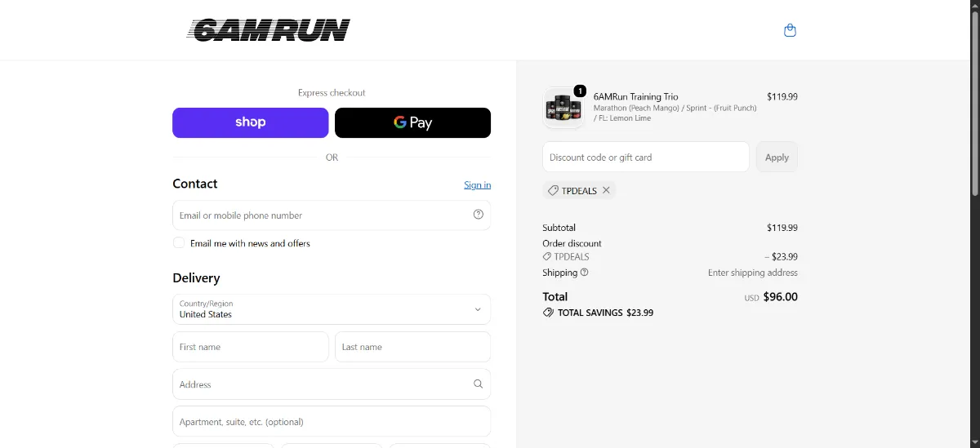Click the help icon in the email field

pos(479,215)
